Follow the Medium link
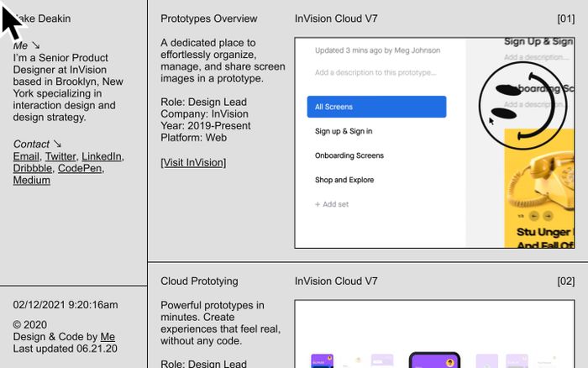The image size is (588, 368). (32, 180)
